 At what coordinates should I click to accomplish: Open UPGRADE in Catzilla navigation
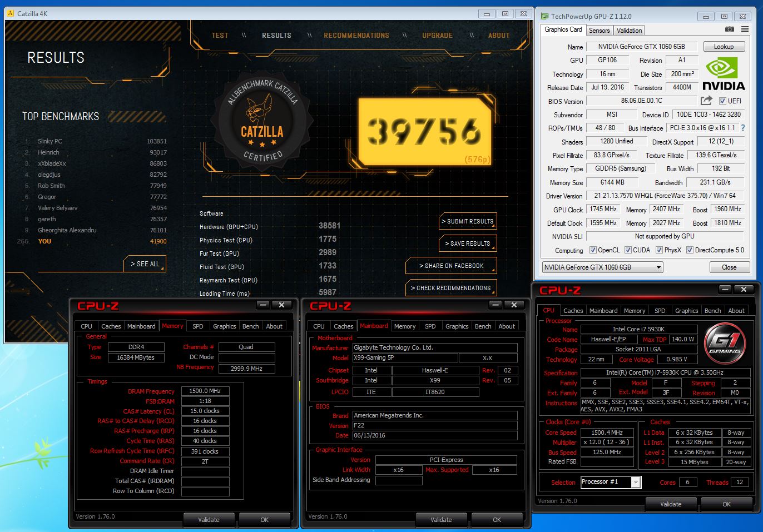tap(437, 35)
